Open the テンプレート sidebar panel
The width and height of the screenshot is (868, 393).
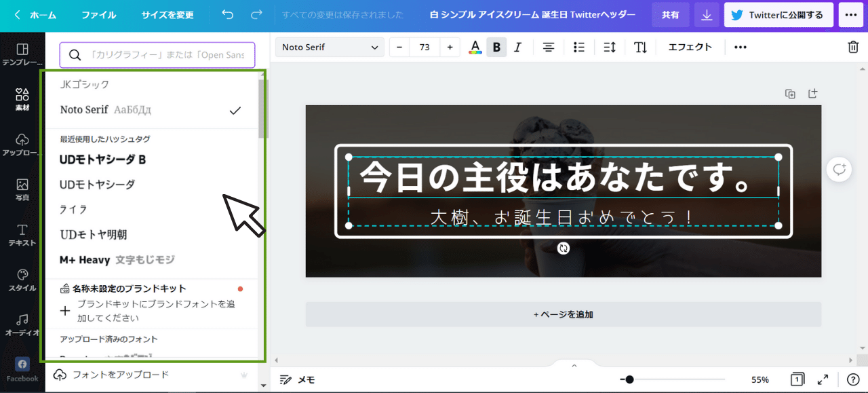(22, 54)
